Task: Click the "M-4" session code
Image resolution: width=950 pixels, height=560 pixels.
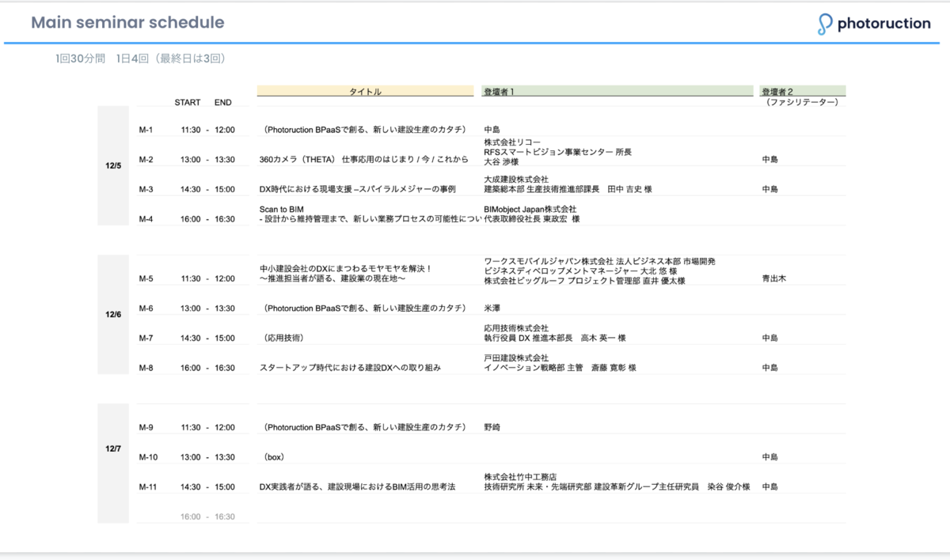Action: pos(146,219)
